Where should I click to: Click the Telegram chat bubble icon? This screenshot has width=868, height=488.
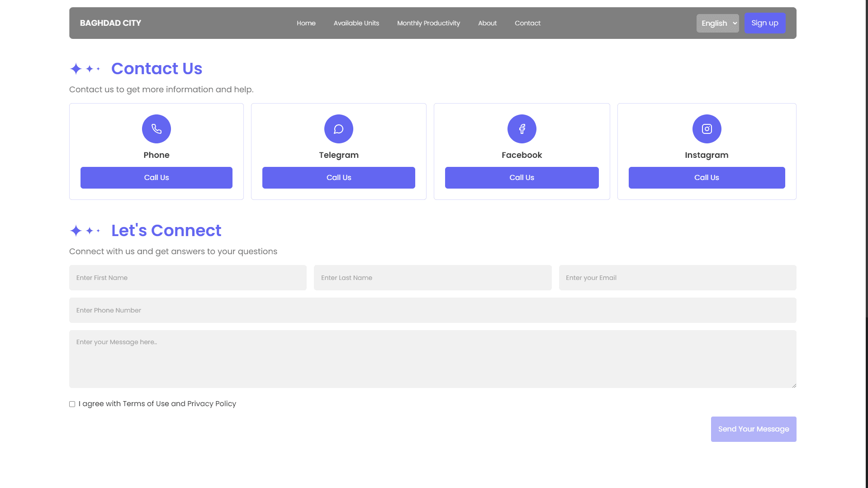pos(339,129)
